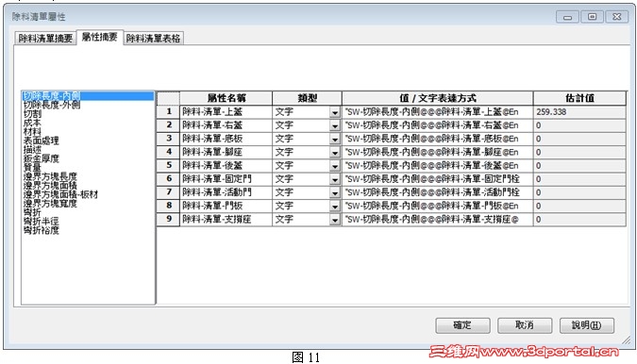637x364 pixels.
Task: Switch to the 除料清單摘要 tab
Action: [45, 38]
